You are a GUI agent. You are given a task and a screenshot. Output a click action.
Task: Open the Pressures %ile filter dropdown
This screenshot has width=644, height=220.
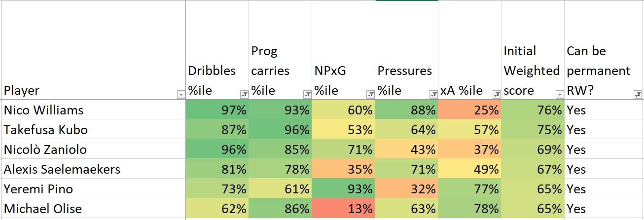(433, 94)
